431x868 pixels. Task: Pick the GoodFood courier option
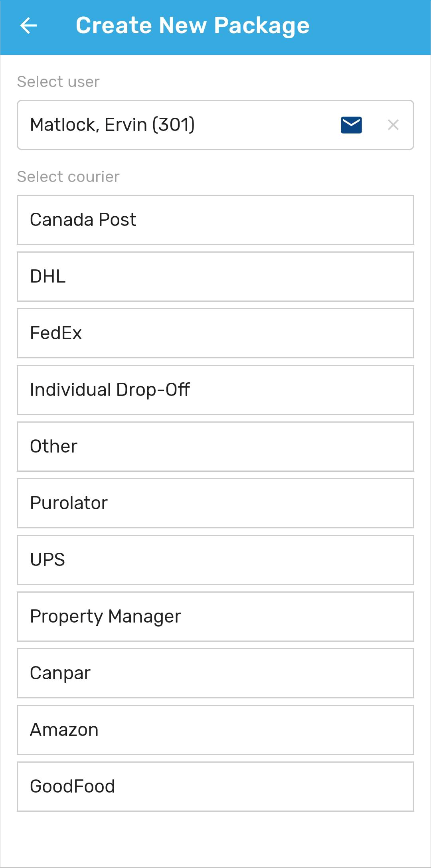pyautogui.click(x=215, y=787)
